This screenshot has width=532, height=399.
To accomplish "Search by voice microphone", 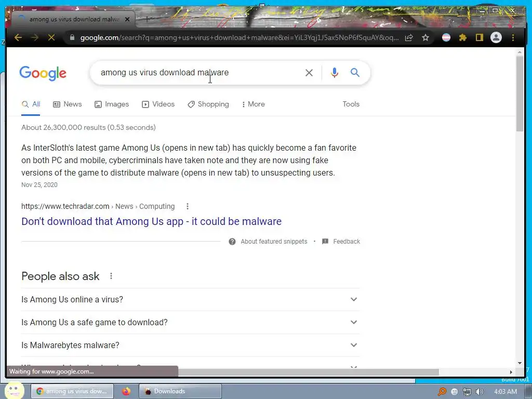I will click(x=335, y=73).
